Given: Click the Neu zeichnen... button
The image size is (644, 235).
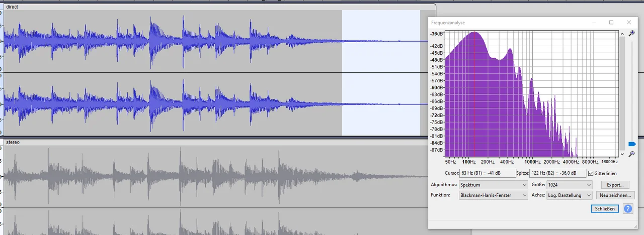Looking at the screenshot, I should coord(615,195).
